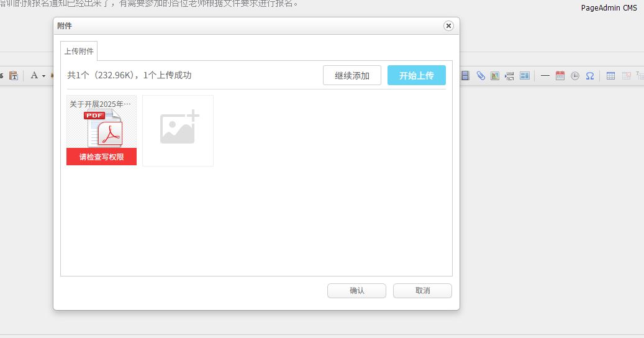Cancel the dialog with 取消

422,291
